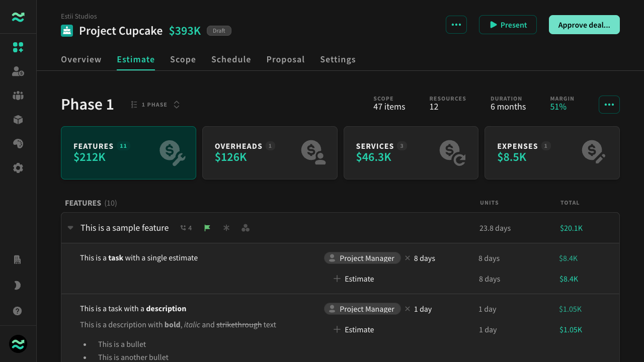Screen dimensions: 644x362
Task: Select the Features $212K card
Action: click(128, 153)
